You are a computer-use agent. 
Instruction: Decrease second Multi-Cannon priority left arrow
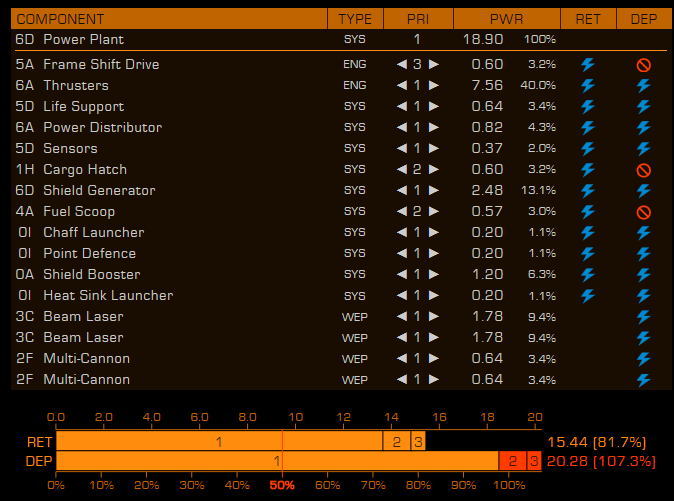(x=401, y=380)
